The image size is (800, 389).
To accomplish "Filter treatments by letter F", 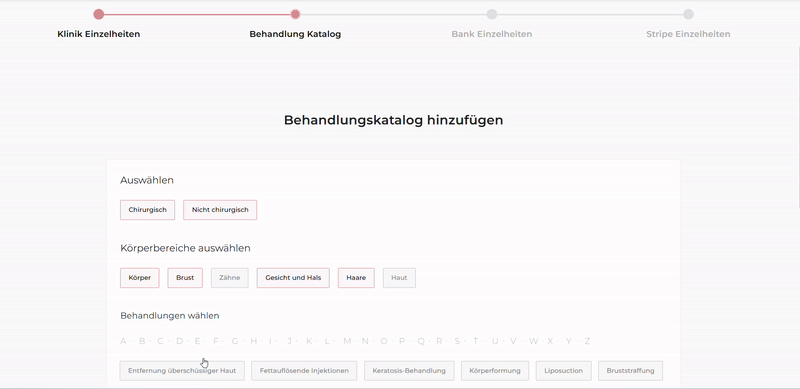I will (216, 341).
